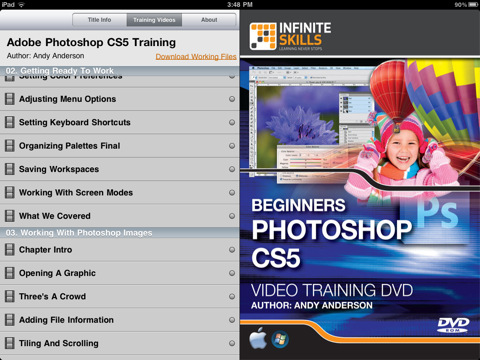The image size is (480, 360).
Task: Open the About tab
Action: (x=209, y=20)
